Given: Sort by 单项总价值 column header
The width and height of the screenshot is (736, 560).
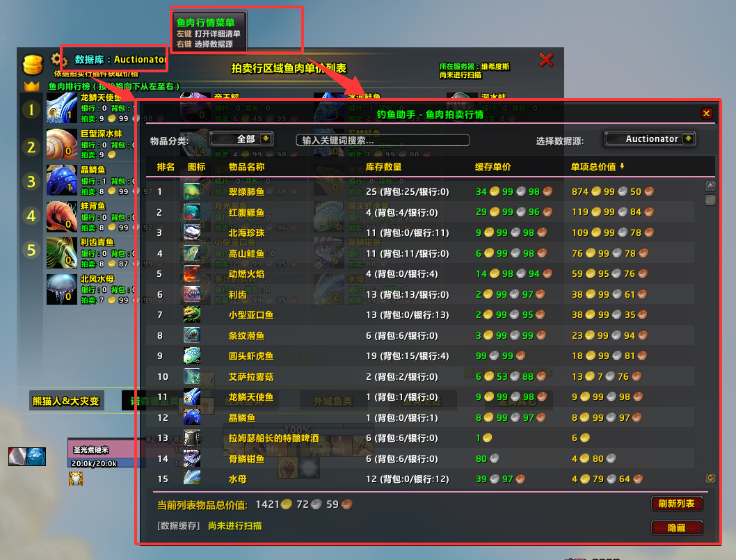Looking at the screenshot, I should [x=597, y=167].
